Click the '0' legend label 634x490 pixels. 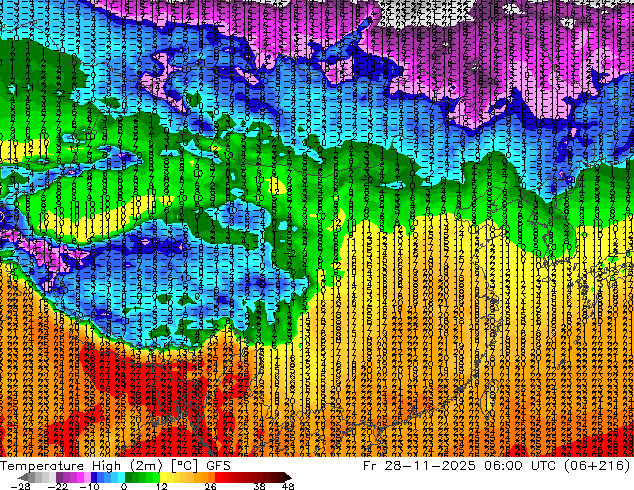coord(124,486)
